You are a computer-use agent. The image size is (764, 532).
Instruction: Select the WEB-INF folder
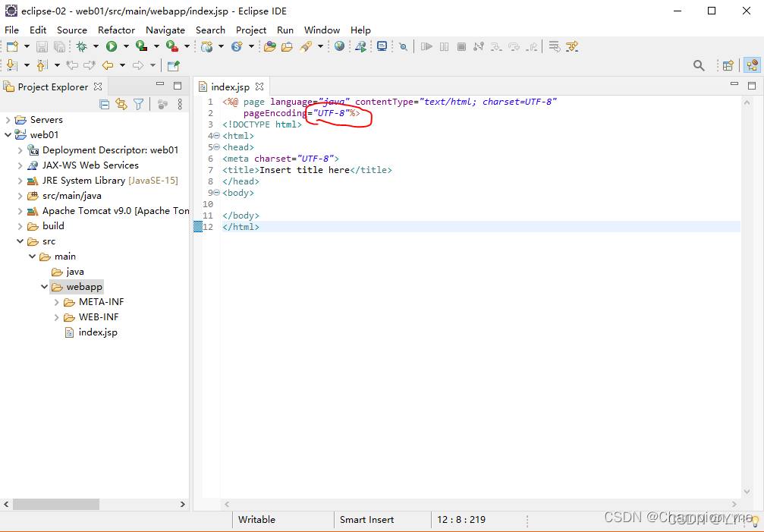coord(99,317)
